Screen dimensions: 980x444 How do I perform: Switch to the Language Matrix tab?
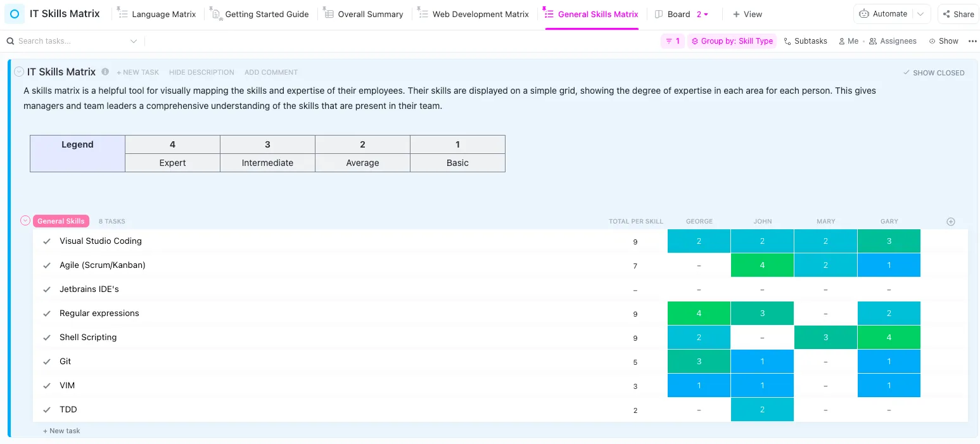[x=156, y=14]
